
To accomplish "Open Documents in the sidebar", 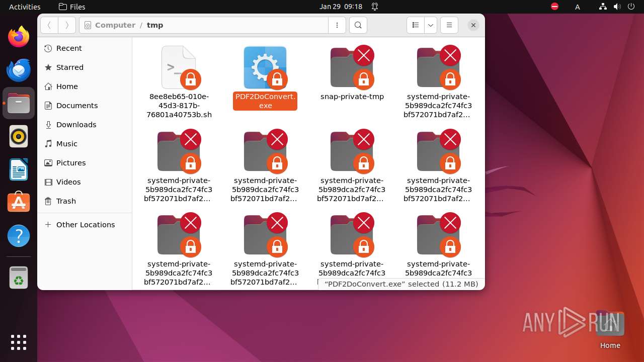I will point(85,106).
